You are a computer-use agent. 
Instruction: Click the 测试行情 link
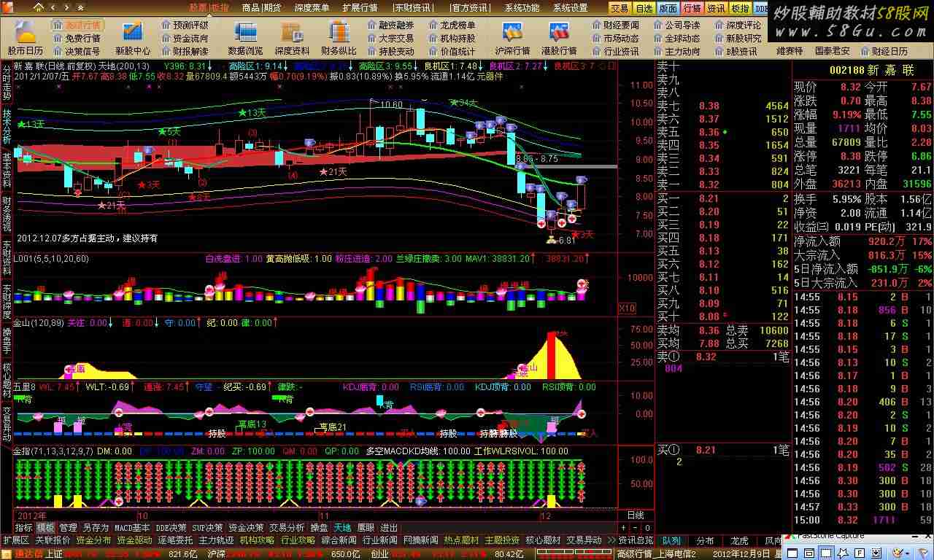click(83, 25)
